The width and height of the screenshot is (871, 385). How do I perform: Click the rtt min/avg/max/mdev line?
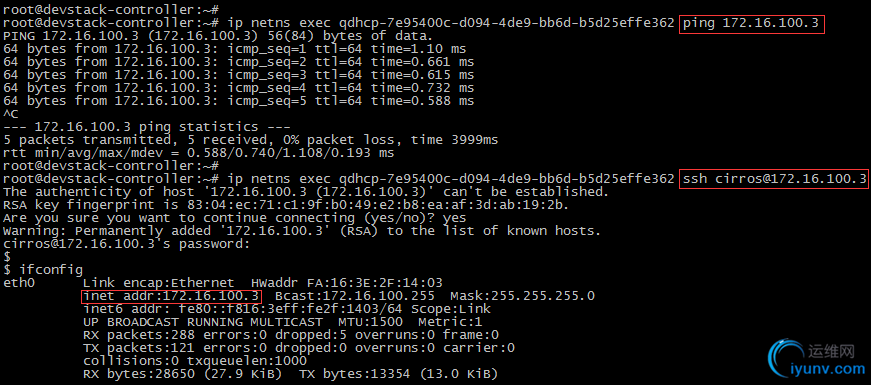point(198,153)
